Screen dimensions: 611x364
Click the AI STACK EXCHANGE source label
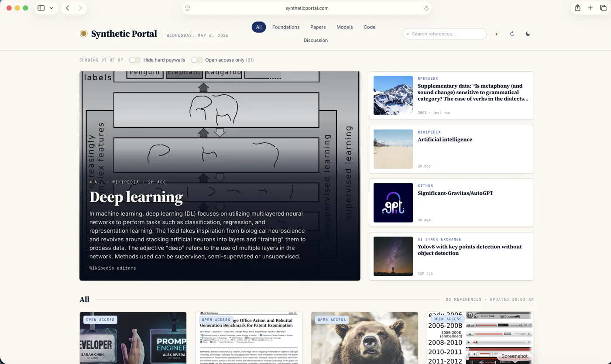click(439, 239)
